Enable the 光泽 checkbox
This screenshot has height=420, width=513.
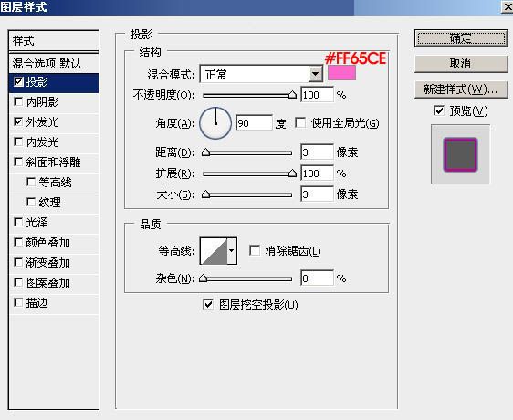[x=18, y=222]
